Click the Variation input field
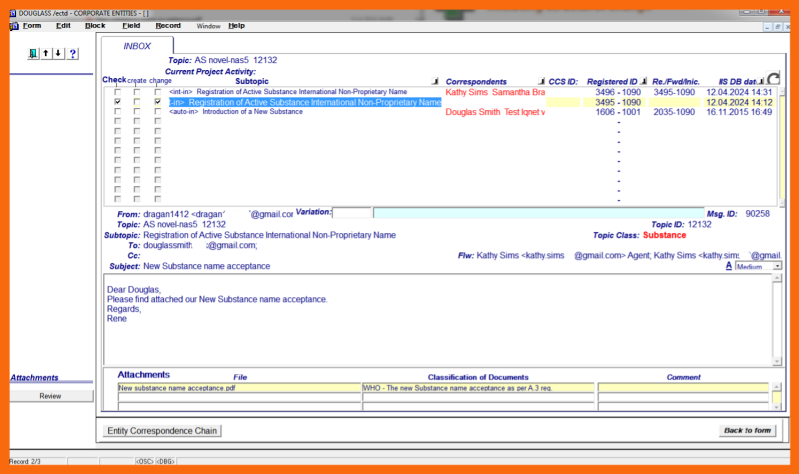The image size is (799, 474). (x=351, y=213)
